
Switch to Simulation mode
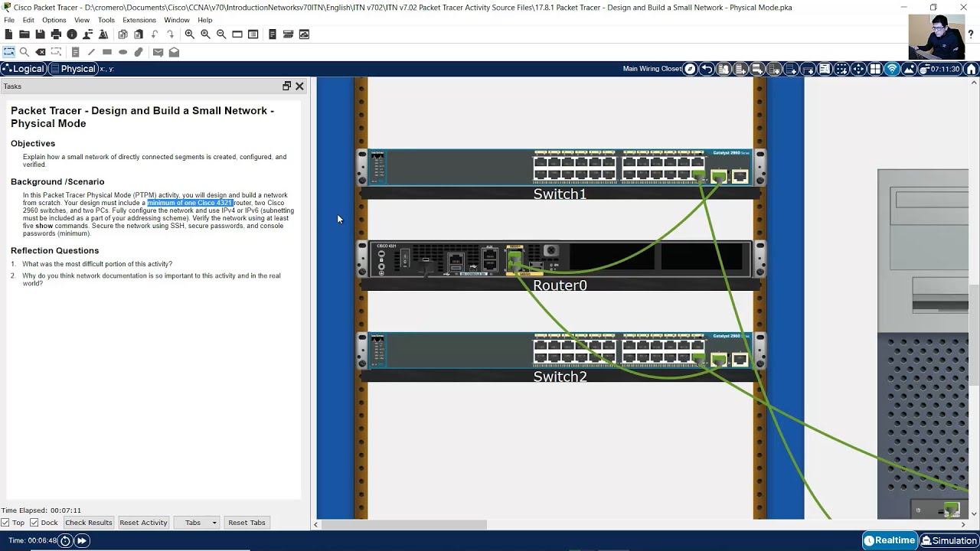pyautogui.click(x=949, y=540)
